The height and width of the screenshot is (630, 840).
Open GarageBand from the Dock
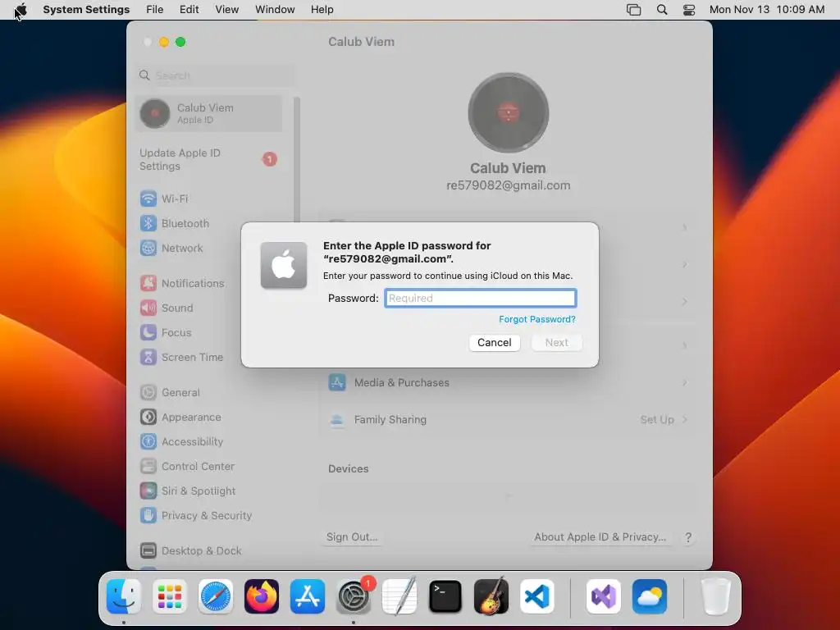coord(491,596)
